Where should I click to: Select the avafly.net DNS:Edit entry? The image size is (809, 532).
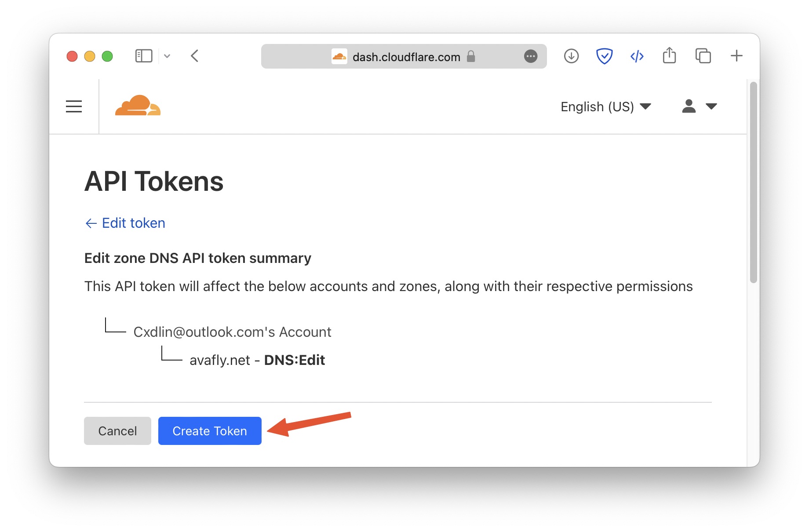tap(257, 360)
